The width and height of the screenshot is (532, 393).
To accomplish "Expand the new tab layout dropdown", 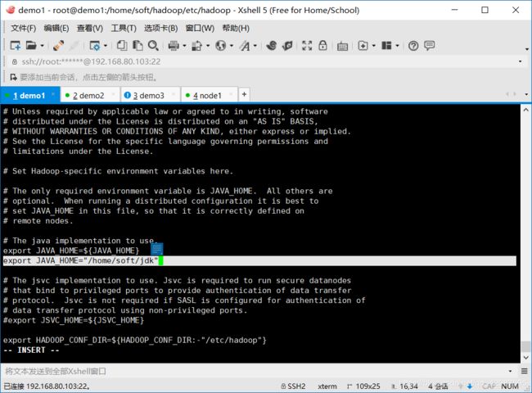I will tap(374, 46).
